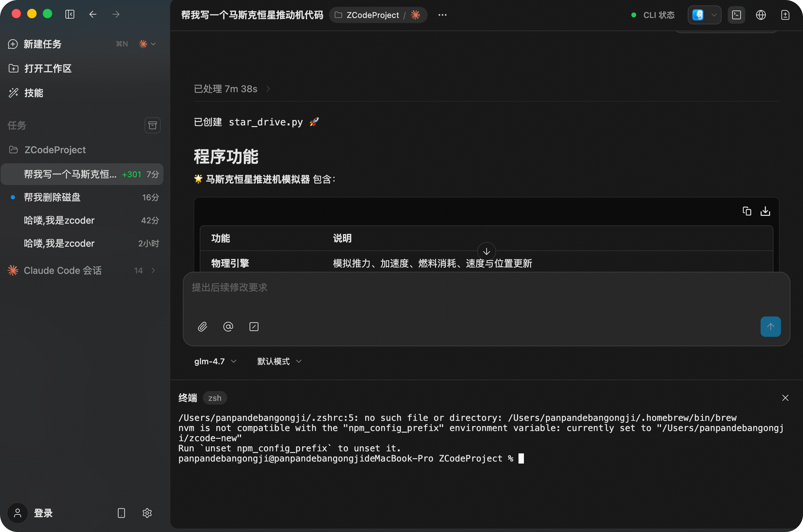Click the back navigation arrow
Screen dimensions: 803x532
[93, 14]
